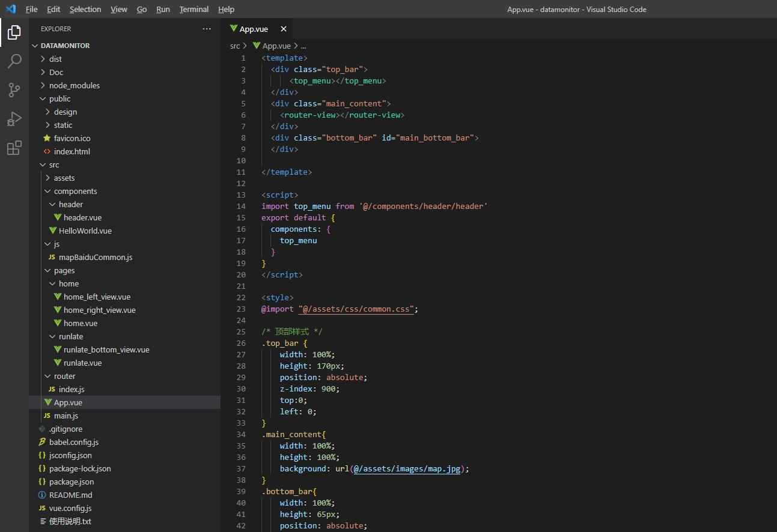The width and height of the screenshot is (777, 532).
Task: Expand the assets folder
Action: pyautogui.click(x=64, y=178)
